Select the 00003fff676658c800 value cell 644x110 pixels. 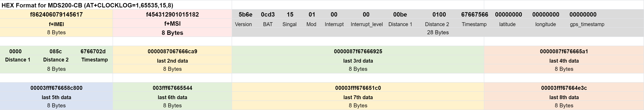(x=56, y=88)
